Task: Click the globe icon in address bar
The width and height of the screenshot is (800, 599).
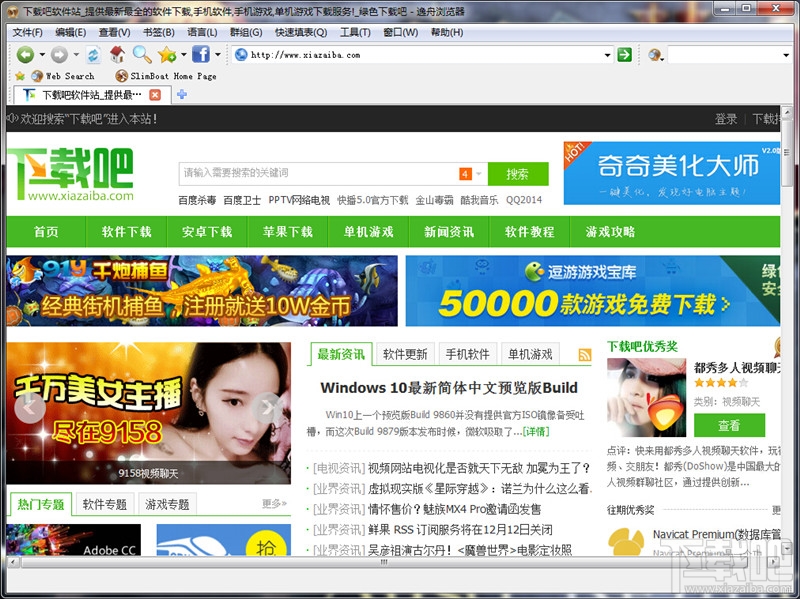Action: [241, 55]
